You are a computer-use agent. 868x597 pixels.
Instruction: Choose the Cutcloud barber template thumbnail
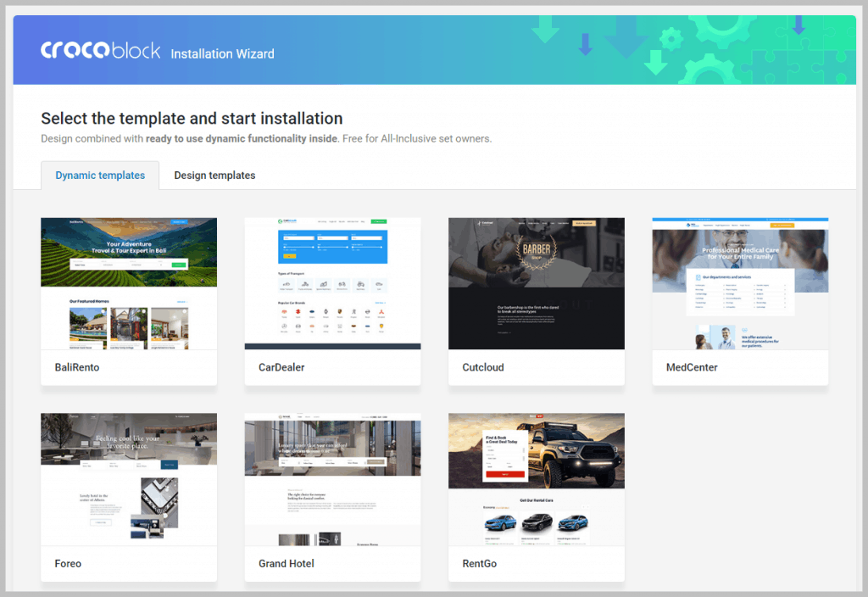536,283
